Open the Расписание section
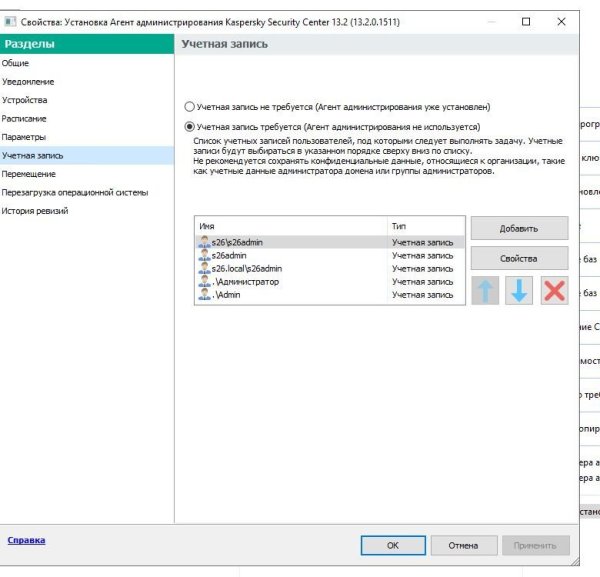600x577 pixels. 87,119
